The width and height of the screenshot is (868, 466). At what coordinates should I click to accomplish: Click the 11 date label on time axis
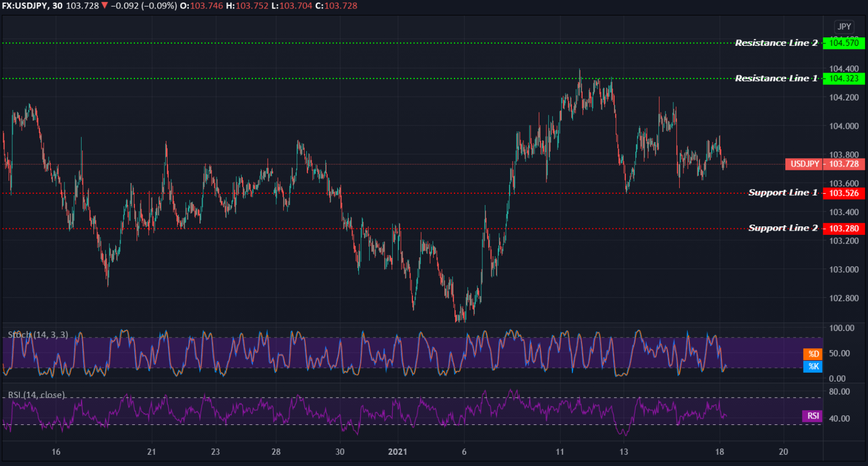click(x=560, y=452)
